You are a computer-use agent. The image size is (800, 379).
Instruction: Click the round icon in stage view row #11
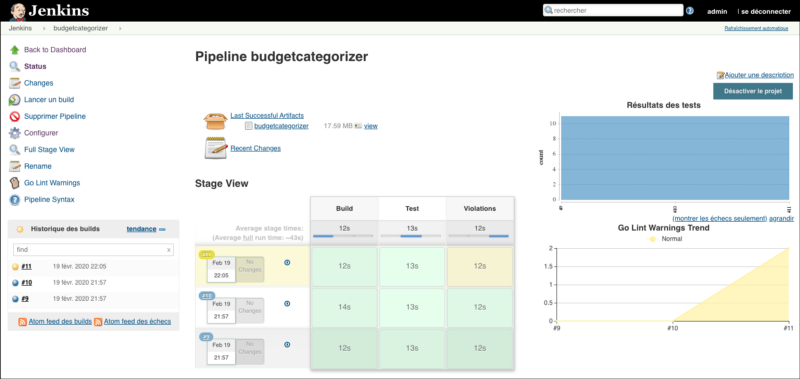pyautogui.click(x=287, y=262)
